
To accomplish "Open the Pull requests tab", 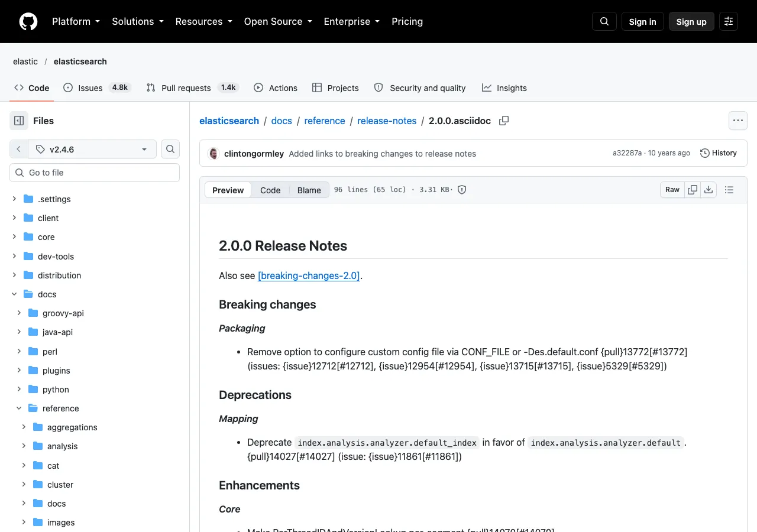I will point(192,87).
